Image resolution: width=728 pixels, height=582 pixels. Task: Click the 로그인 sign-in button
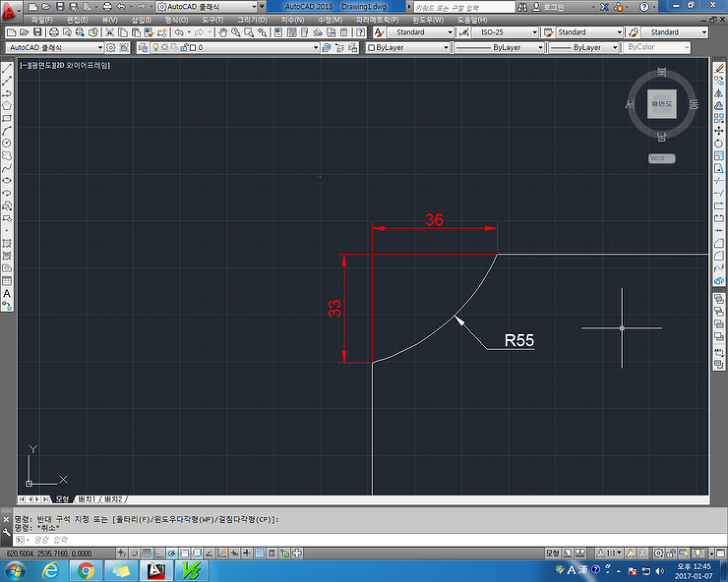tap(548, 7)
